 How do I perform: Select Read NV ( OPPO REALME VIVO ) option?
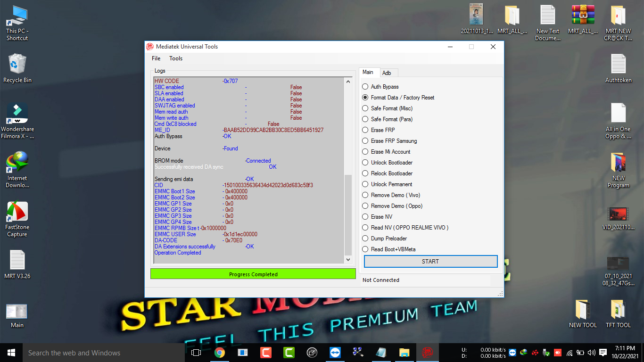(x=405, y=228)
